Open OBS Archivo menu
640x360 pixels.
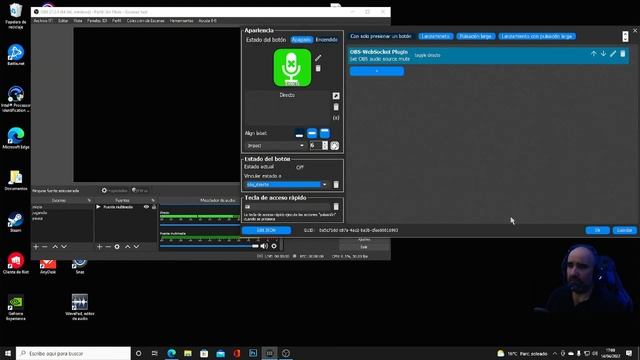pyautogui.click(x=43, y=21)
